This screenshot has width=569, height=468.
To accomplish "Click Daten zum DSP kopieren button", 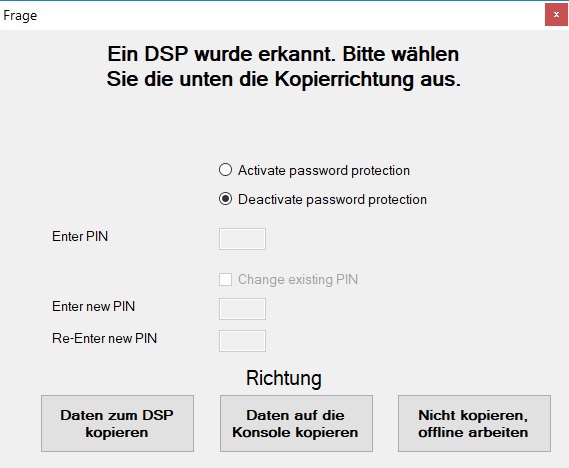I will point(117,423).
